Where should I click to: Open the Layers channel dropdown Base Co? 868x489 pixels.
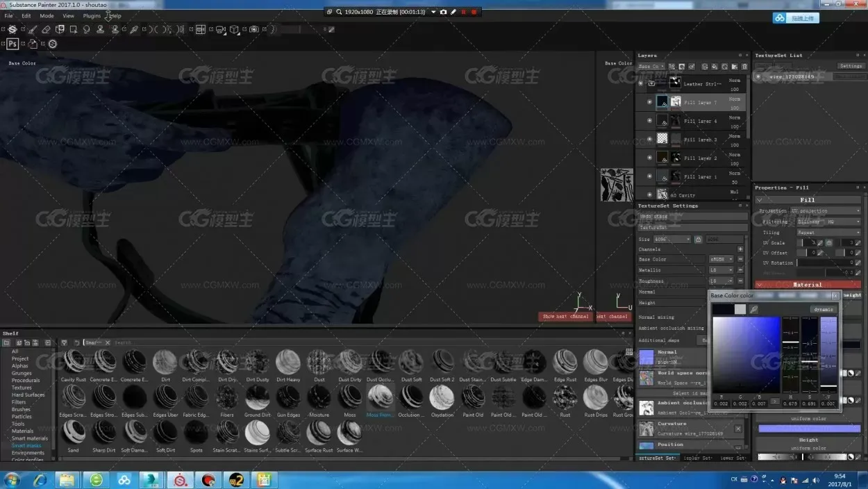(651, 67)
